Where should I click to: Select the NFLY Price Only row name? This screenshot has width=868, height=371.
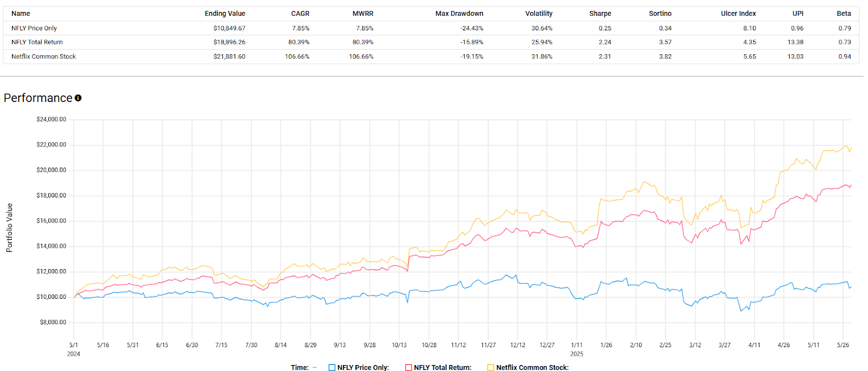pyautogui.click(x=34, y=28)
